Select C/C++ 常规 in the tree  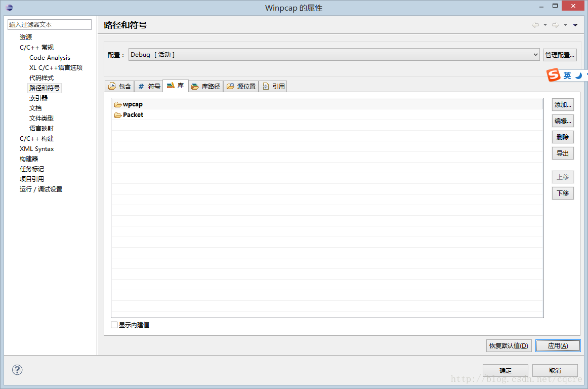click(x=37, y=47)
